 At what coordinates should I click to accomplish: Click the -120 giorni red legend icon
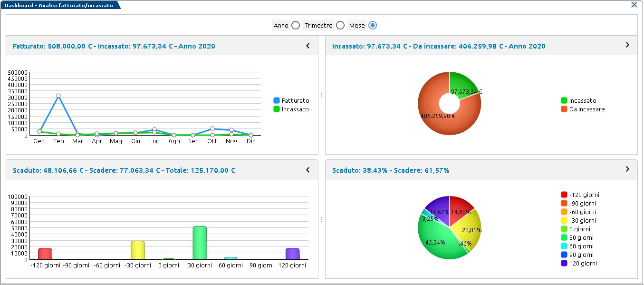(564, 195)
